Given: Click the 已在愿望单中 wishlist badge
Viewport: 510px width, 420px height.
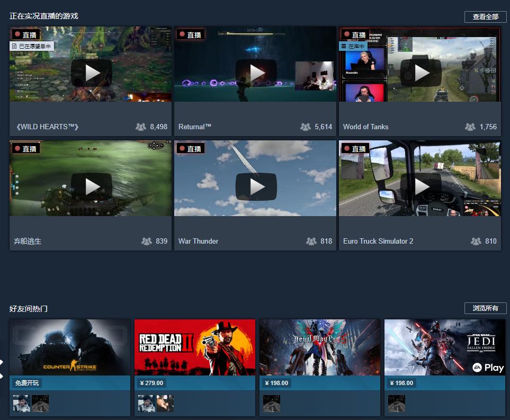Looking at the screenshot, I should (x=32, y=46).
